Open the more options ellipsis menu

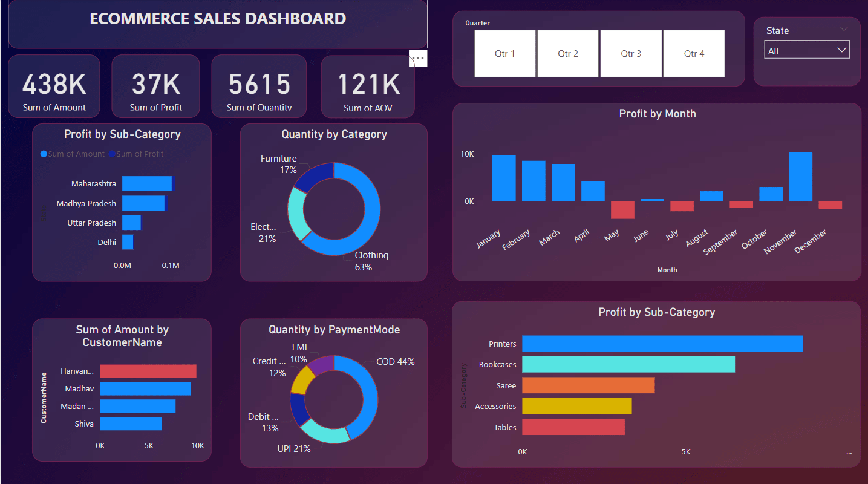tap(418, 58)
